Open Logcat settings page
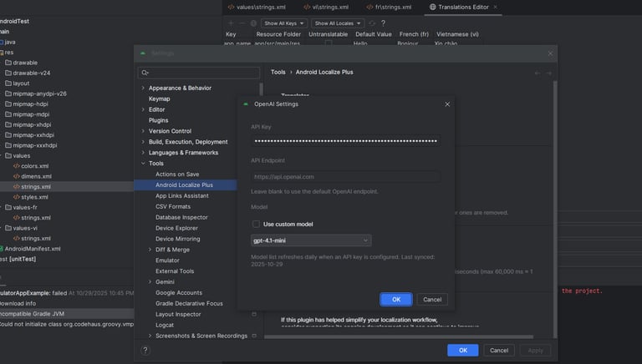Image resolution: width=642 pixels, height=364 pixels. (x=165, y=325)
